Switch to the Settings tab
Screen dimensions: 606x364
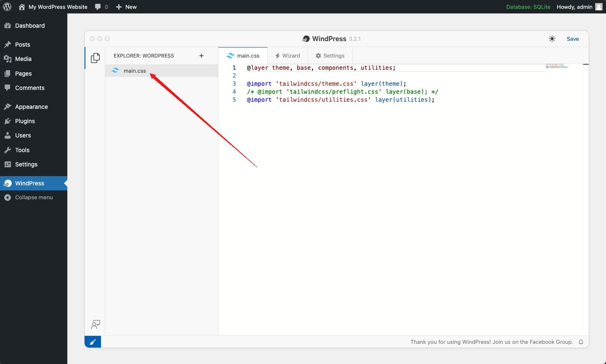[330, 55]
